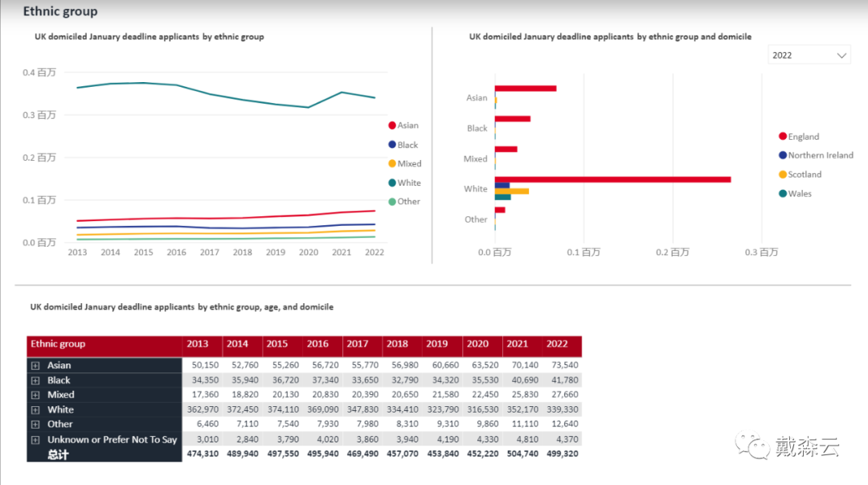Select the Black legend marker in line chart
Image resolution: width=868 pixels, height=485 pixels.
tap(392, 145)
